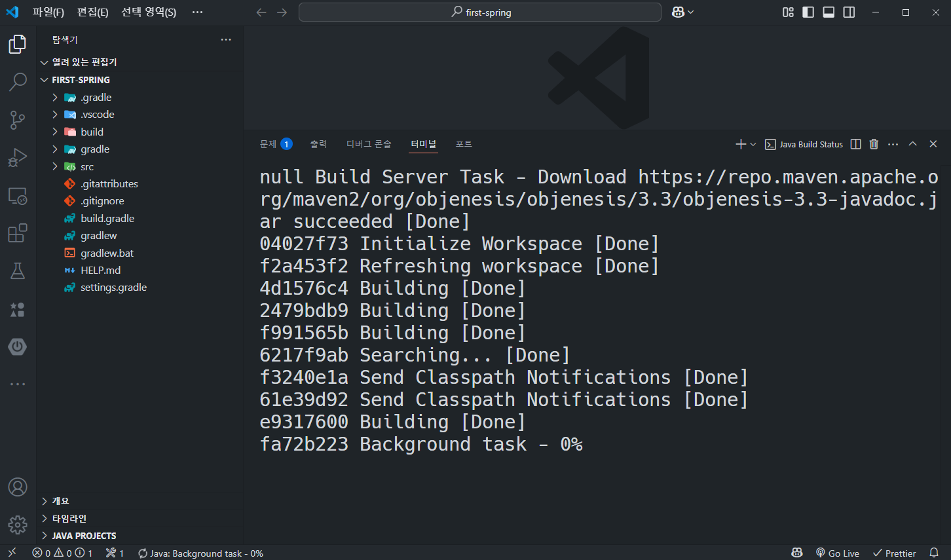This screenshot has width=951, height=560.
Task: Open the Accounts menu icon
Action: pos(18,487)
